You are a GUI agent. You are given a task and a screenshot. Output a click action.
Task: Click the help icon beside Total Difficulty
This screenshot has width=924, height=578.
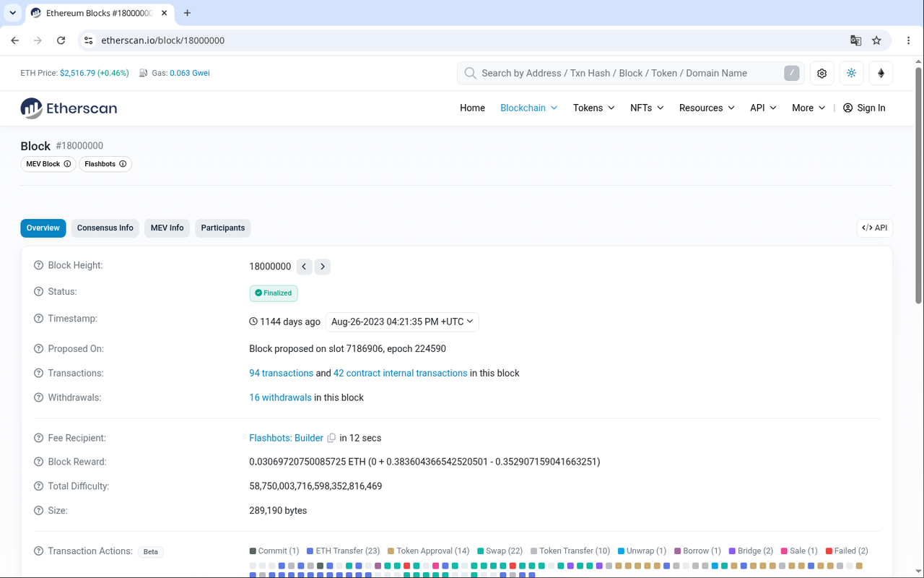pos(39,486)
